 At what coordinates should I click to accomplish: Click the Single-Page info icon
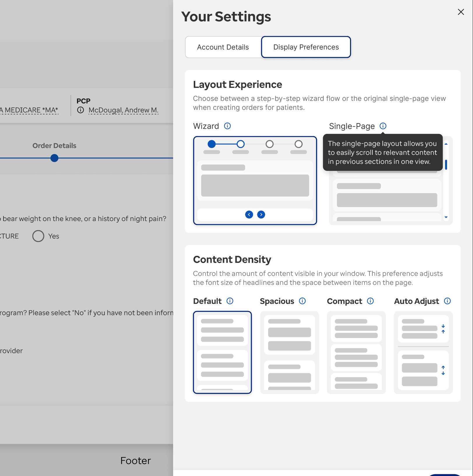point(383,126)
